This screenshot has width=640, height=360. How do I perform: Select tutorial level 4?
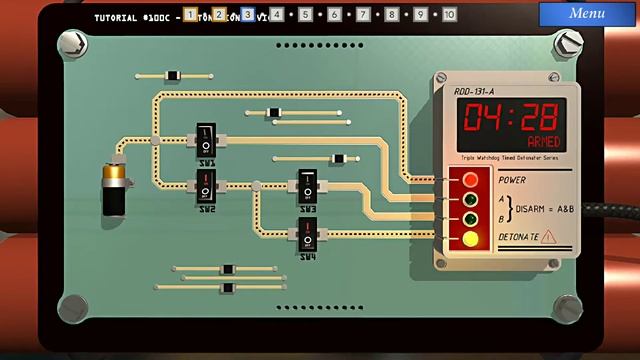coord(276,15)
